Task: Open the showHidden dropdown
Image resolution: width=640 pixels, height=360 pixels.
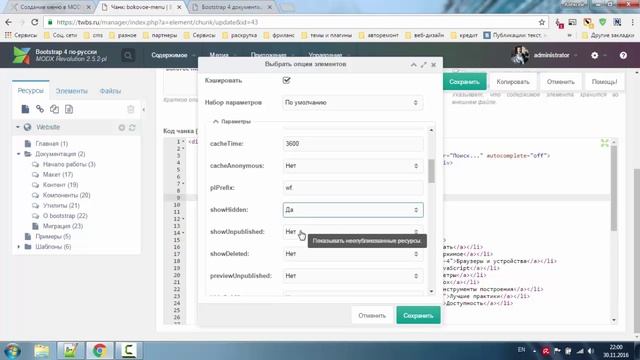Action: tap(352, 210)
